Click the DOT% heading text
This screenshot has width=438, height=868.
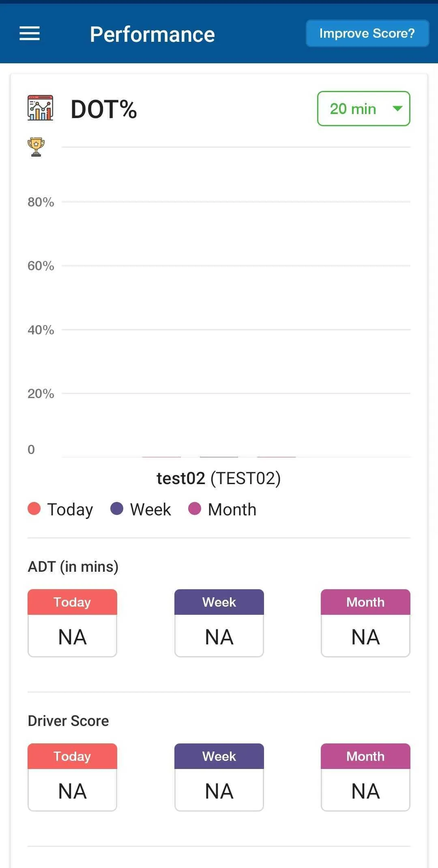coord(104,109)
